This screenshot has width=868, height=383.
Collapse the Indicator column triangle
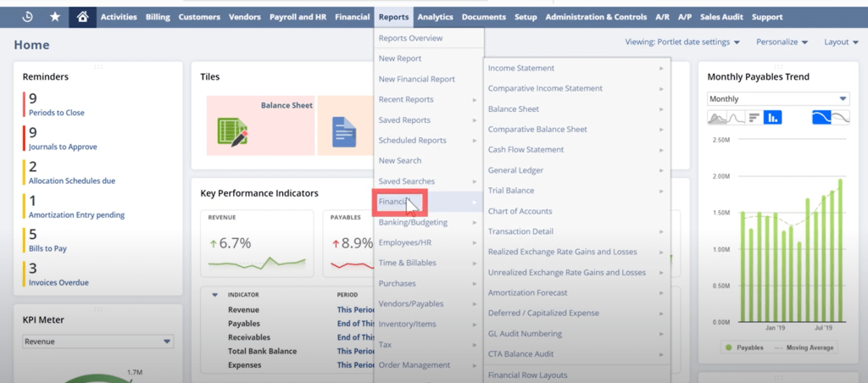pyautogui.click(x=214, y=295)
